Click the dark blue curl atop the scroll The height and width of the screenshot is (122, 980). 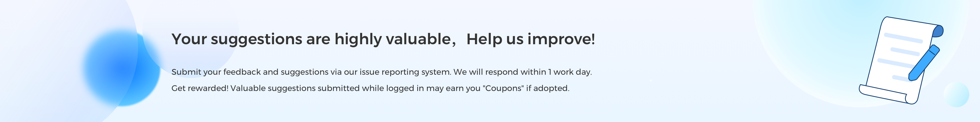point(939,31)
